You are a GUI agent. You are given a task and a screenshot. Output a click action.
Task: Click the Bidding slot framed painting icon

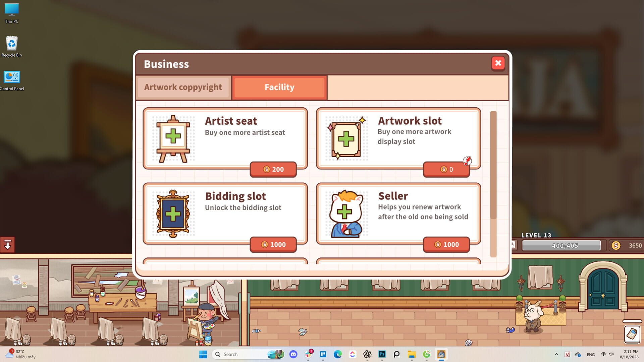point(172,213)
